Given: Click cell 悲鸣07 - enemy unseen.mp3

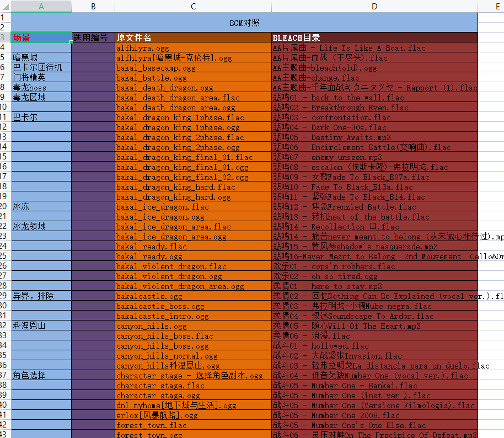Looking at the screenshot, I should 374,157.
